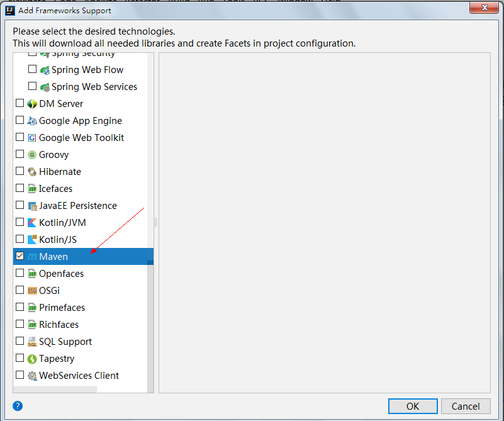Click the OSGi icon
The height and width of the screenshot is (421, 504).
click(x=32, y=291)
